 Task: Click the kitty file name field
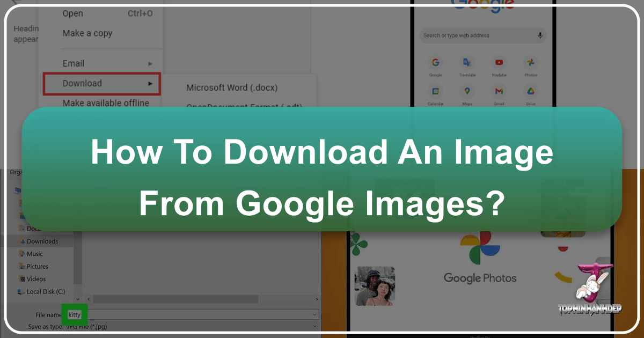(x=74, y=315)
